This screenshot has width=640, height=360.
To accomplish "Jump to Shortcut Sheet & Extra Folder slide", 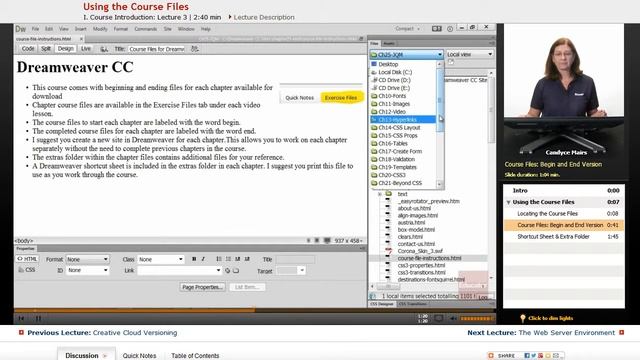I will click(x=564, y=236).
